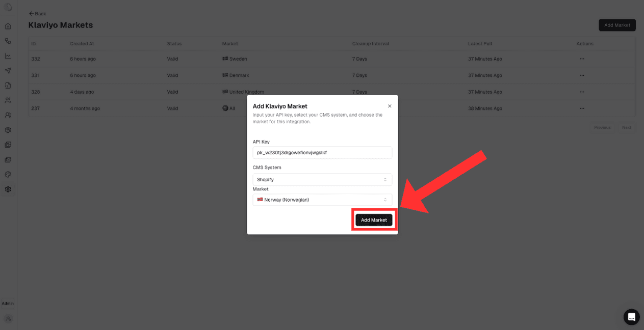
Task: Click the API Key input field
Action: point(322,152)
